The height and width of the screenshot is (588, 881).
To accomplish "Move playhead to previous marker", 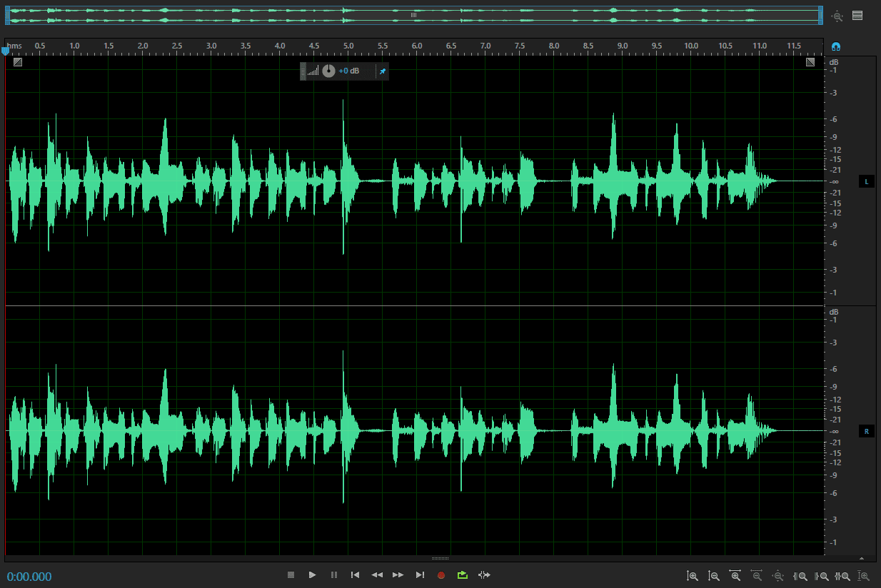I will 355,575.
